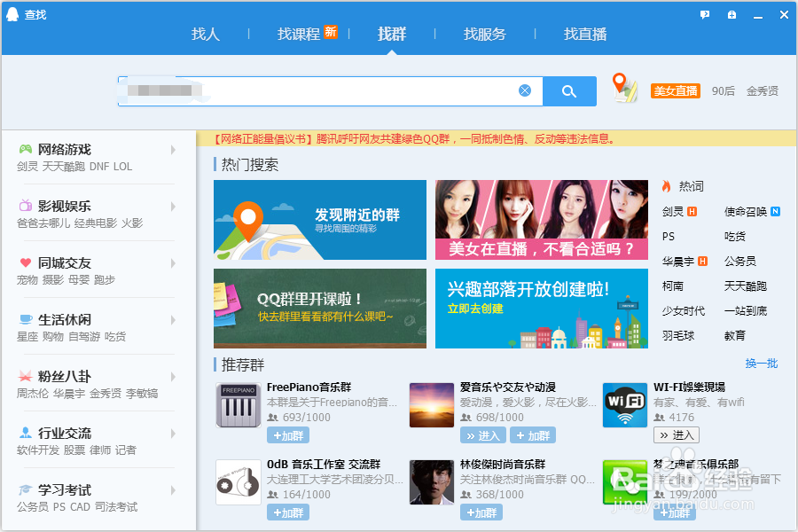
Task: Enter the 爱音乐や交友や动漫 group via 进入
Action: (x=483, y=435)
